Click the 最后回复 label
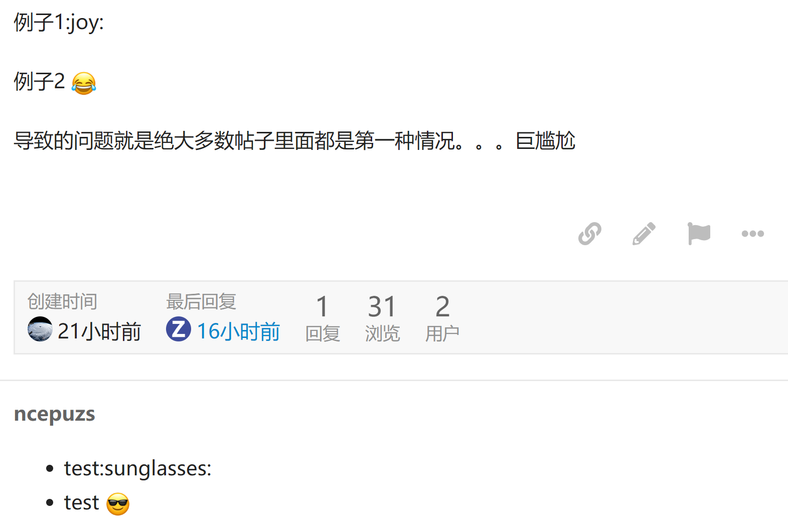Viewport: 788px width, 532px height. click(x=201, y=302)
